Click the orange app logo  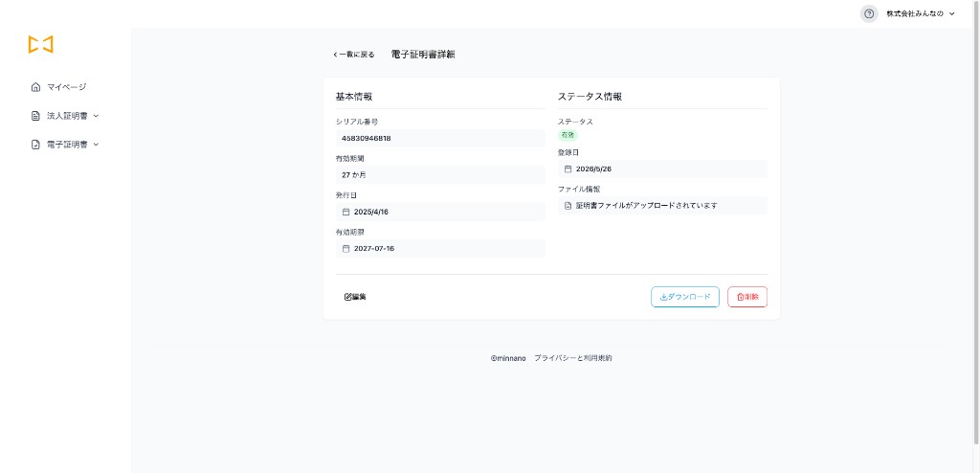pyautogui.click(x=40, y=44)
